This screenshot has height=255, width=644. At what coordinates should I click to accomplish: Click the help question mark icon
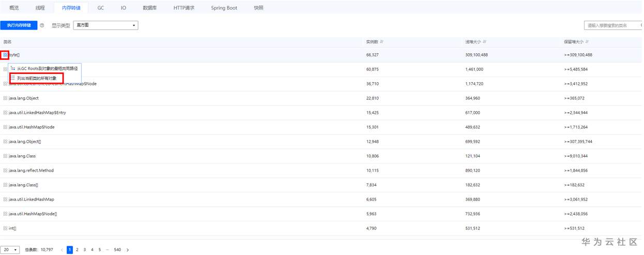tap(42, 25)
